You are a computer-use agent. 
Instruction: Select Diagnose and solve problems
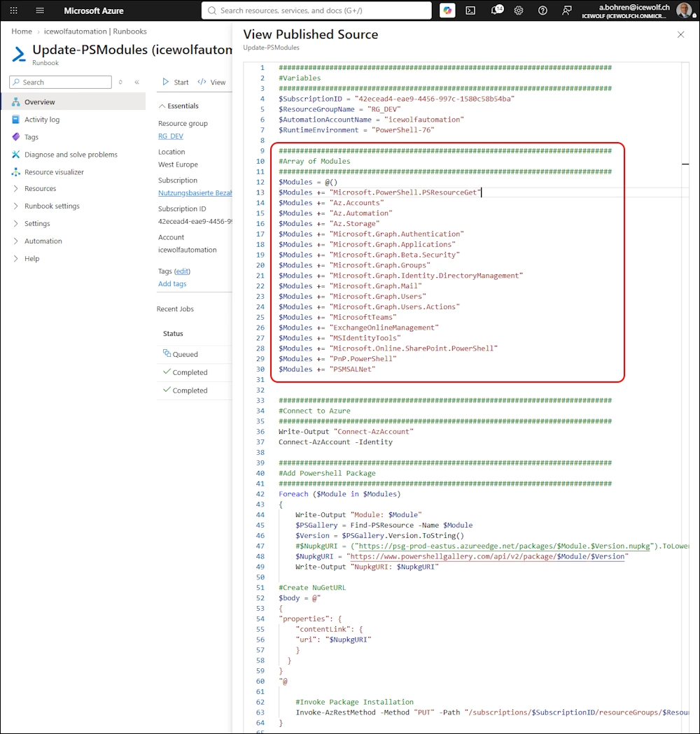point(71,155)
